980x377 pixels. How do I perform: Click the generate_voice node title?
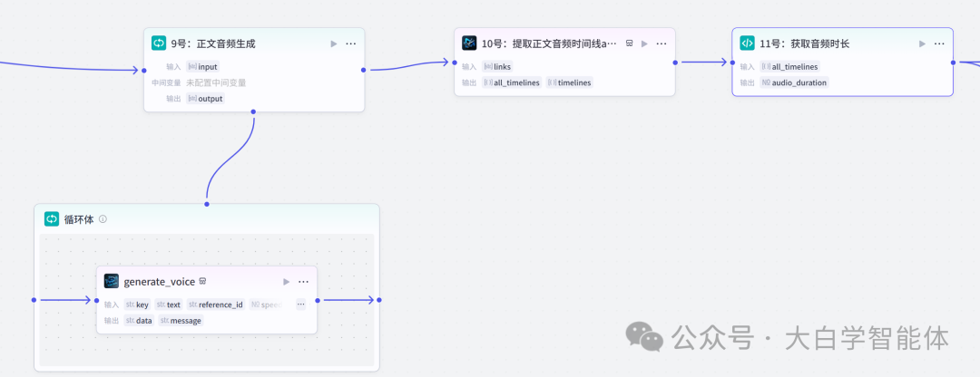click(160, 282)
